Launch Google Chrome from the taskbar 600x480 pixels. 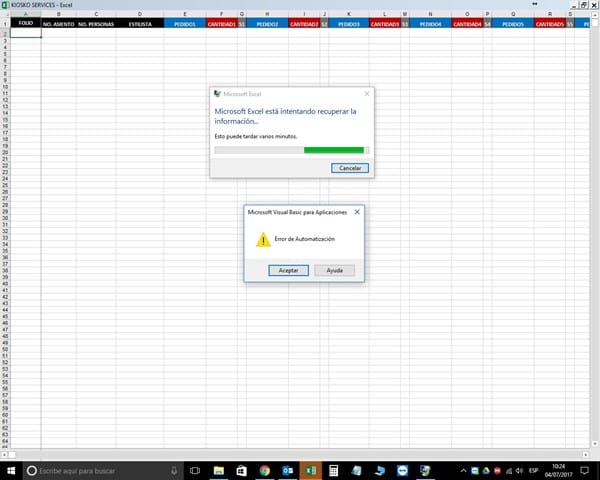click(x=264, y=470)
